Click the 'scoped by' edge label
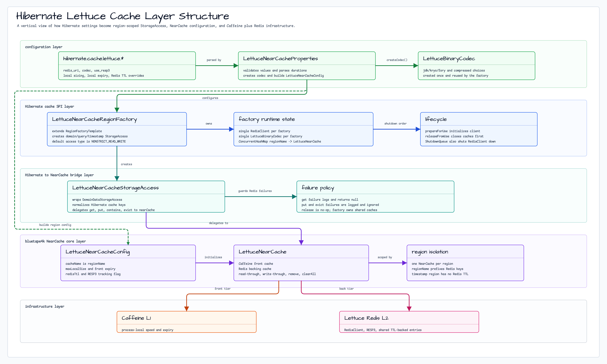 [385, 257]
